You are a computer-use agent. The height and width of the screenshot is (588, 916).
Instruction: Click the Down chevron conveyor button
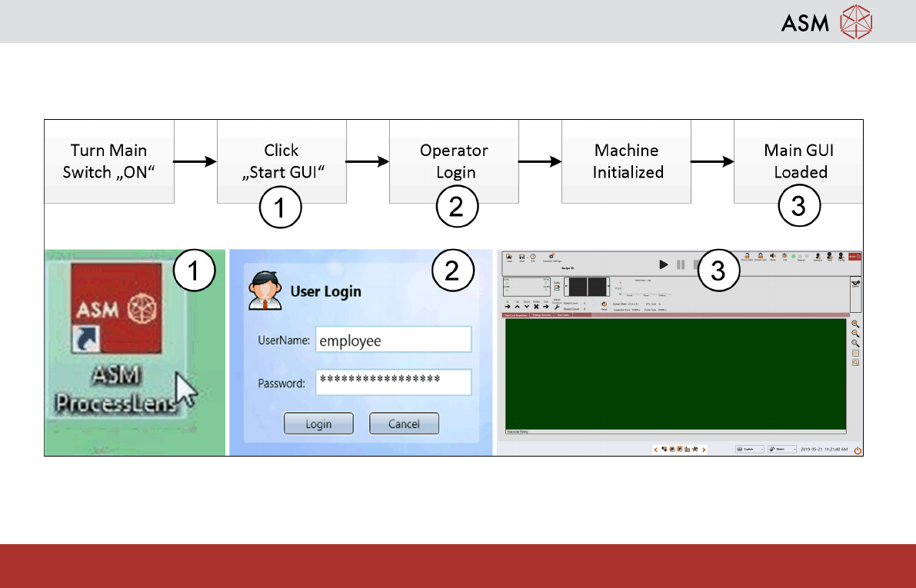point(527,307)
